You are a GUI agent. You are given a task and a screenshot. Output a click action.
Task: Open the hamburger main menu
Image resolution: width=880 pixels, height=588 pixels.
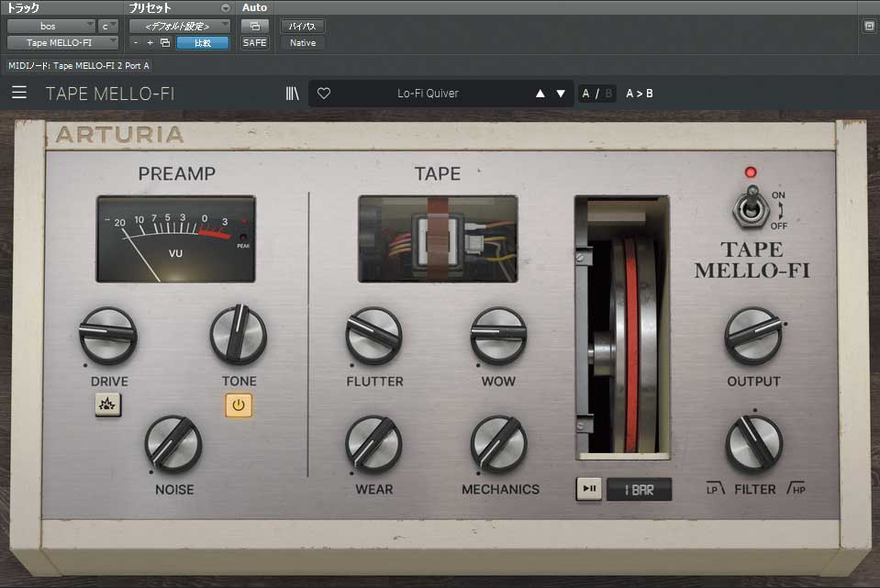point(19,93)
